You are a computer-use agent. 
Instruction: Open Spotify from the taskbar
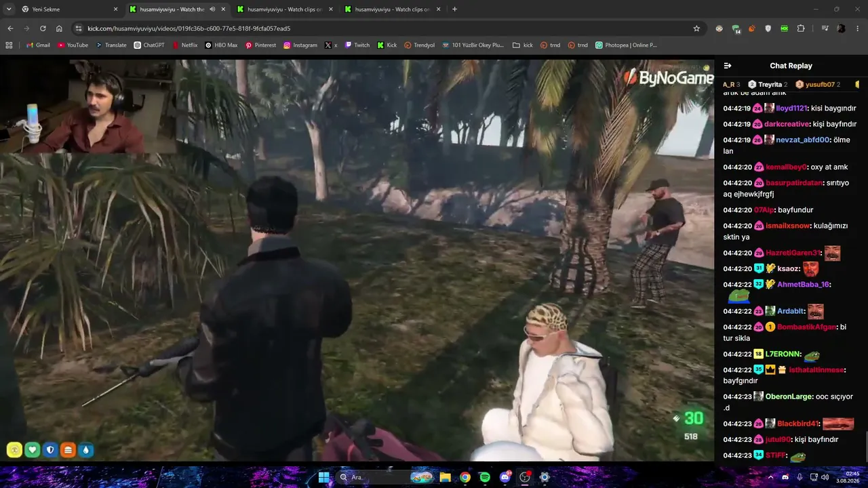tap(485, 477)
